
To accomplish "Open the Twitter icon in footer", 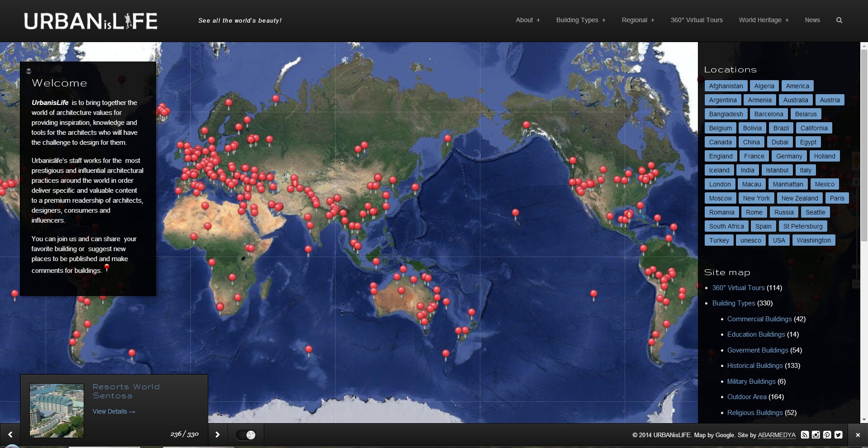I will tap(838, 435).
